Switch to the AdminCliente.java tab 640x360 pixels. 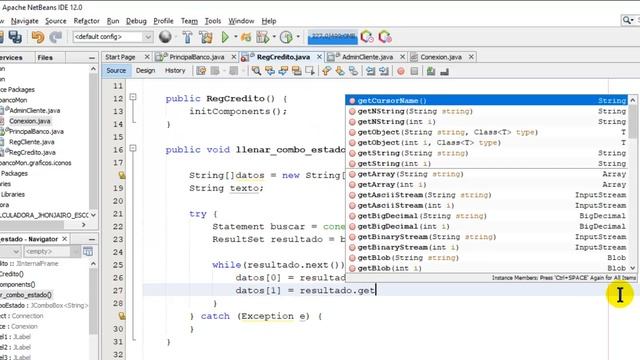(367, 57)
